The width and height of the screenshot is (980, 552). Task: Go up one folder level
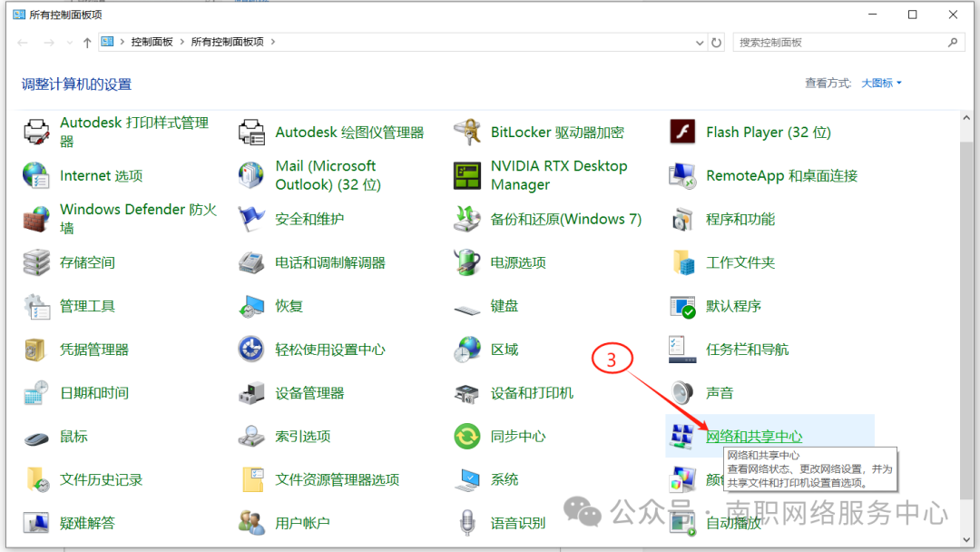tap(87, 43)
